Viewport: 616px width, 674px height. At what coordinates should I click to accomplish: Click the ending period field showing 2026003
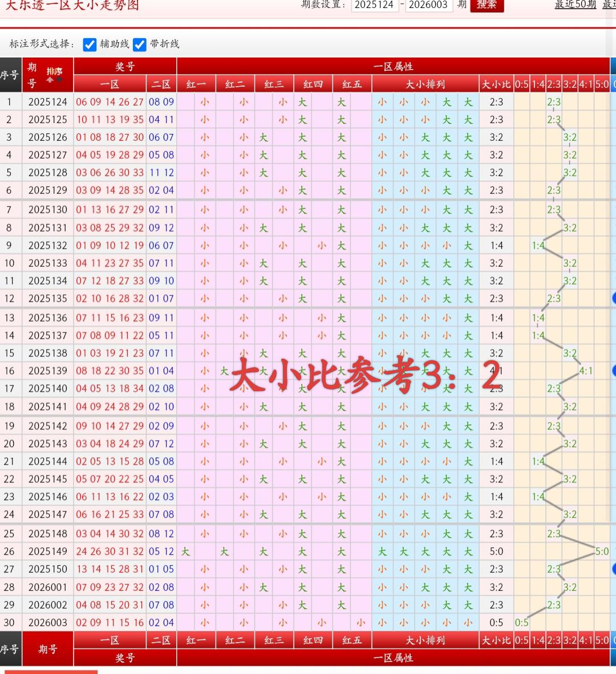428,5
